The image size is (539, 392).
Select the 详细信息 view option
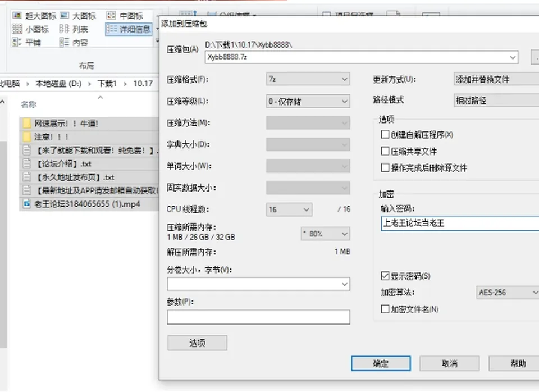pos(129,29)
